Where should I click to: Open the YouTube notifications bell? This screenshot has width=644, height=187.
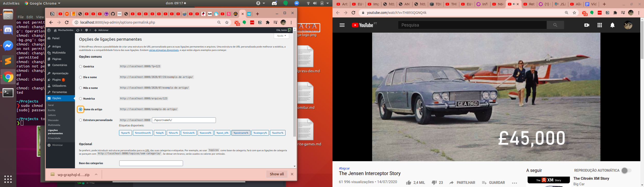point(613,25)
